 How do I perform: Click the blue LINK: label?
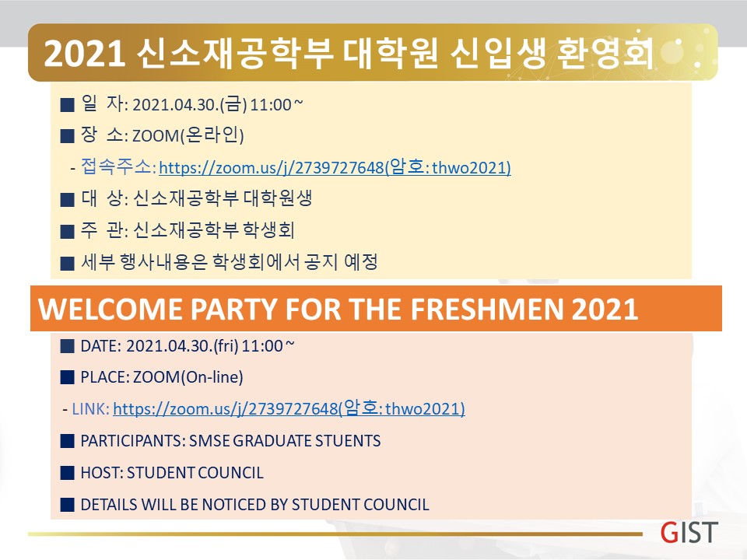click(91, 409)
